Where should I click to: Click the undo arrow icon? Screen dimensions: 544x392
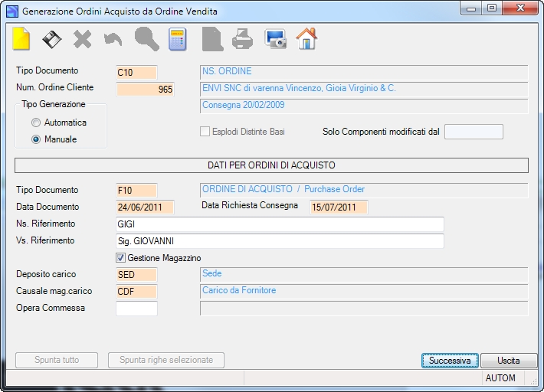click(x=113, y=40)
